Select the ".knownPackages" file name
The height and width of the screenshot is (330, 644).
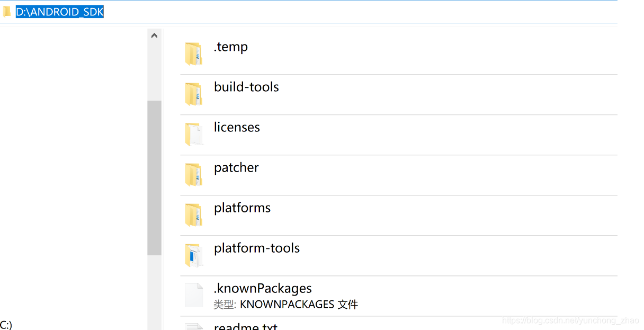click(263, 289)
